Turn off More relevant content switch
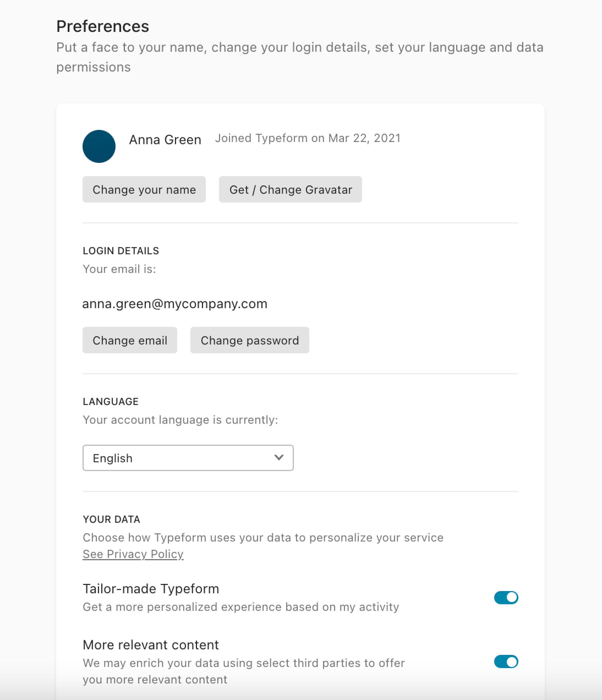This screenshot has width=602, height=700. 506,661
